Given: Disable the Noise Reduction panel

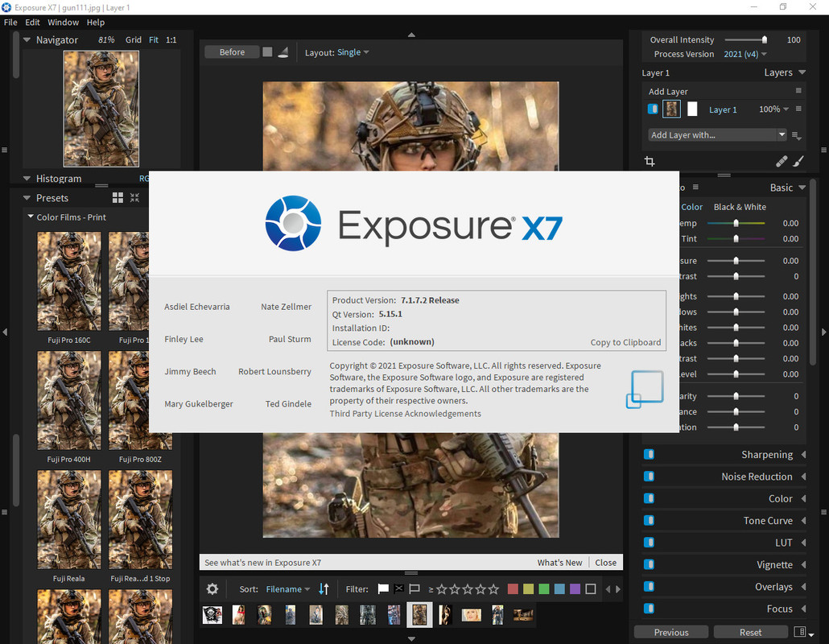Looking at the screenshot, I should coord(650,477).
